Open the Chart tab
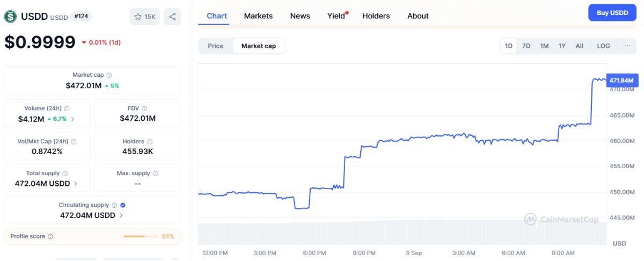The width and height of the screenshot is (644, 261). pyautogui.click(x=217, y=16)
